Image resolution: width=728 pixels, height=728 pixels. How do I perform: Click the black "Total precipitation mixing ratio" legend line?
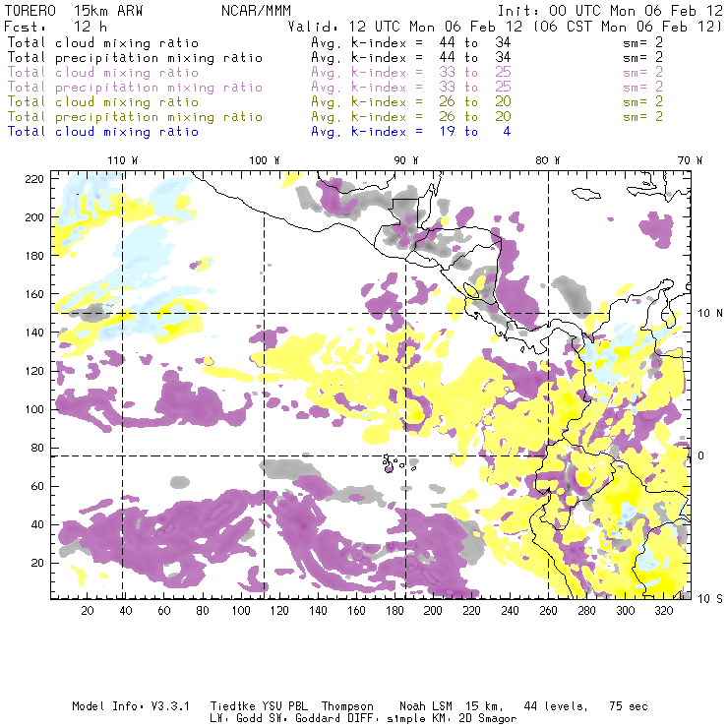[x=135, y=58]
